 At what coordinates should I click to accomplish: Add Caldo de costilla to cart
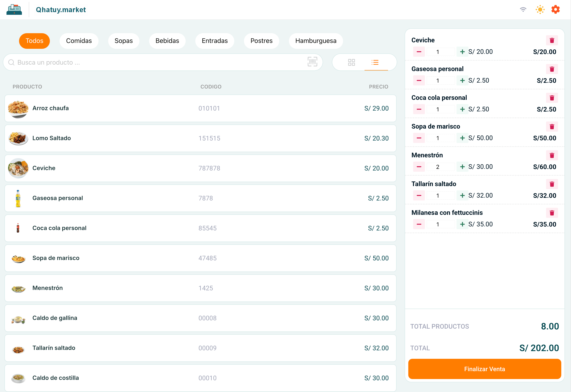[200, 378]
